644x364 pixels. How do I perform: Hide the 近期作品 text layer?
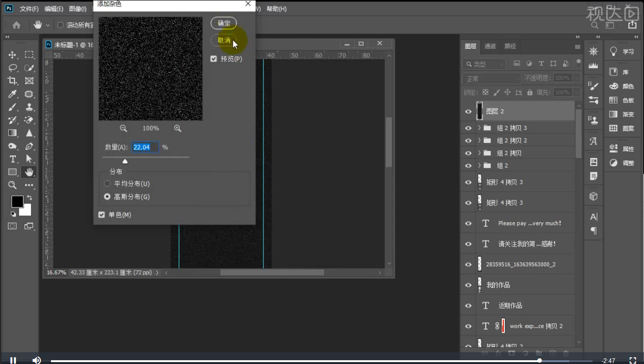(x=468, y=306)
